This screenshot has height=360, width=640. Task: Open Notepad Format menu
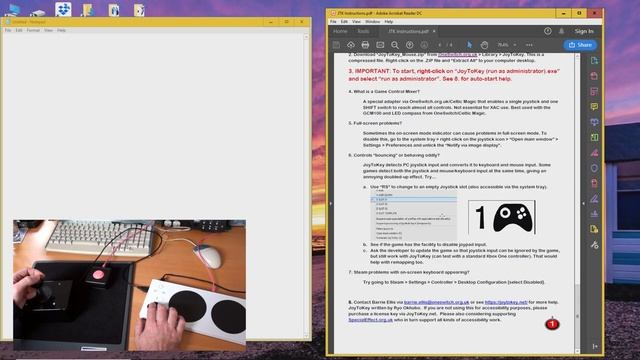pos(33,30)
